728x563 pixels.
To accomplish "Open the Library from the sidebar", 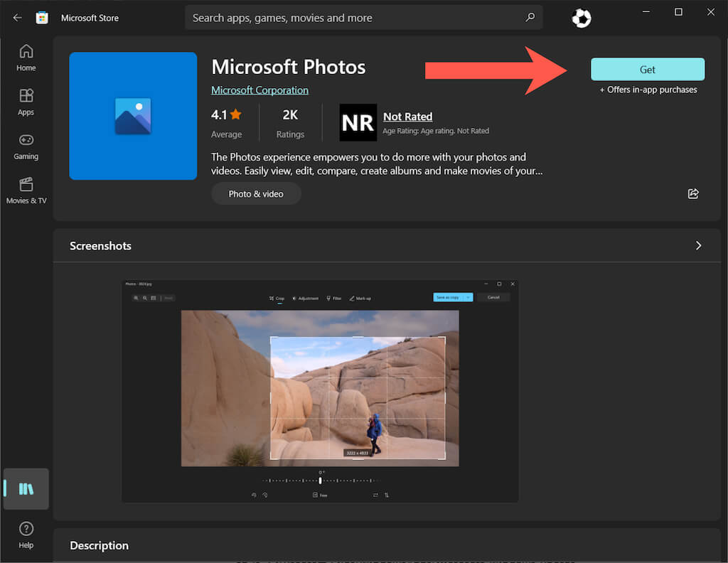I will [26, 489].
